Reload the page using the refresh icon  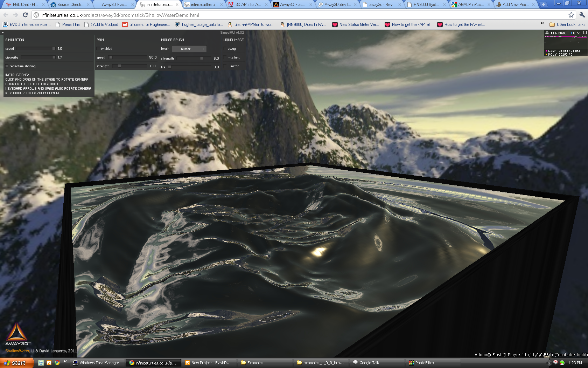click(x=25, y=15)
